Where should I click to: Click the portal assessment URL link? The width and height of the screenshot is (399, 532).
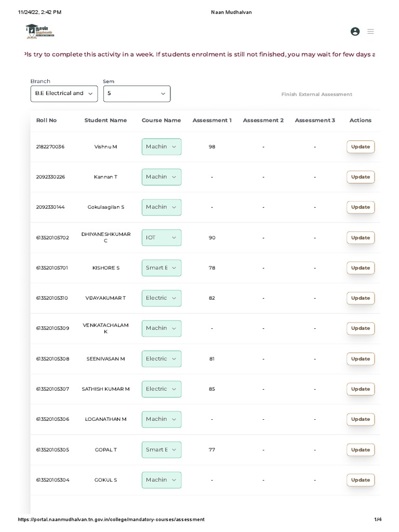point(111,520)
